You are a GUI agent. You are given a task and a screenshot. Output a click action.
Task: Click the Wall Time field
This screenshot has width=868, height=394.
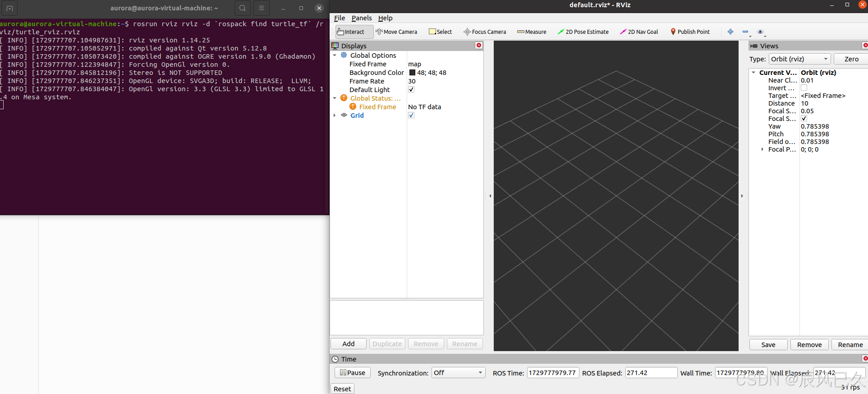[741, 373]
